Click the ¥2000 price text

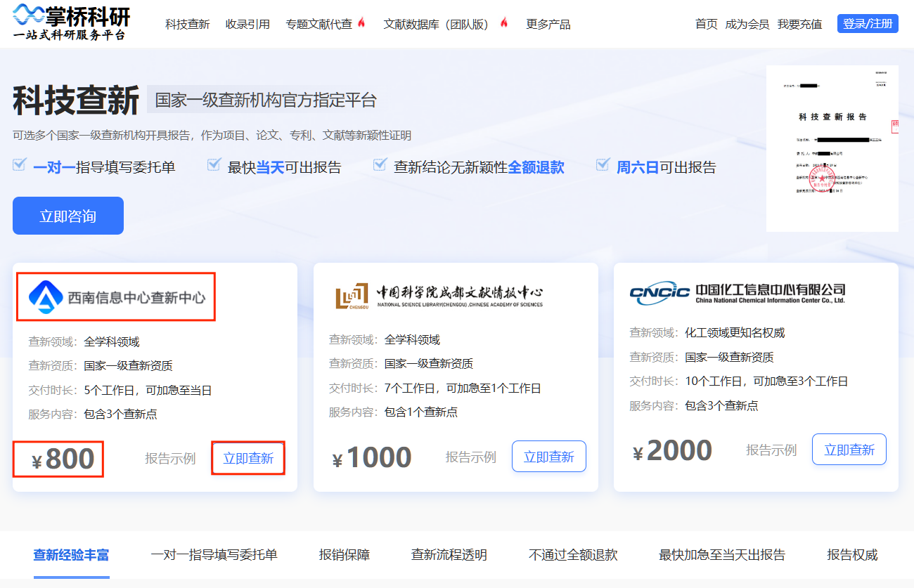pyautogui.click(x=673, y=451)
